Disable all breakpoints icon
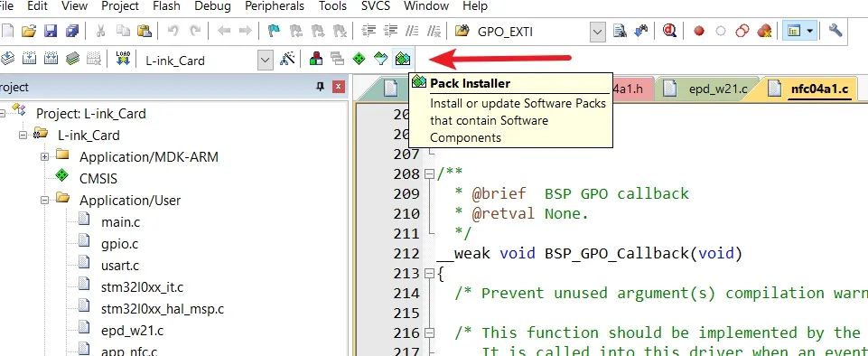 (x=742, y=31)
